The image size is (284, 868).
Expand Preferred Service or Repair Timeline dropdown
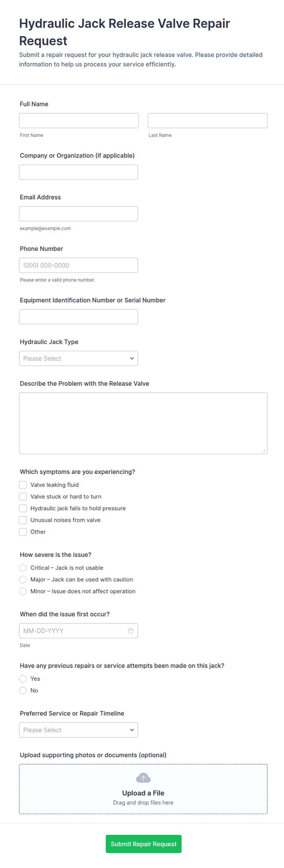(78, 730)
